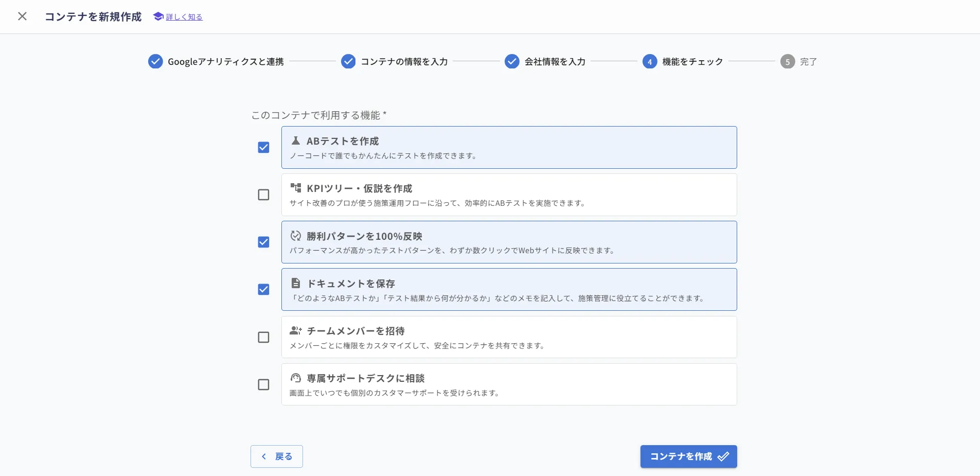Image resolution: width=980 pixels, height=476 pixels.
Task: Select the 機能をチェック step label
Action: coord(692,62)
